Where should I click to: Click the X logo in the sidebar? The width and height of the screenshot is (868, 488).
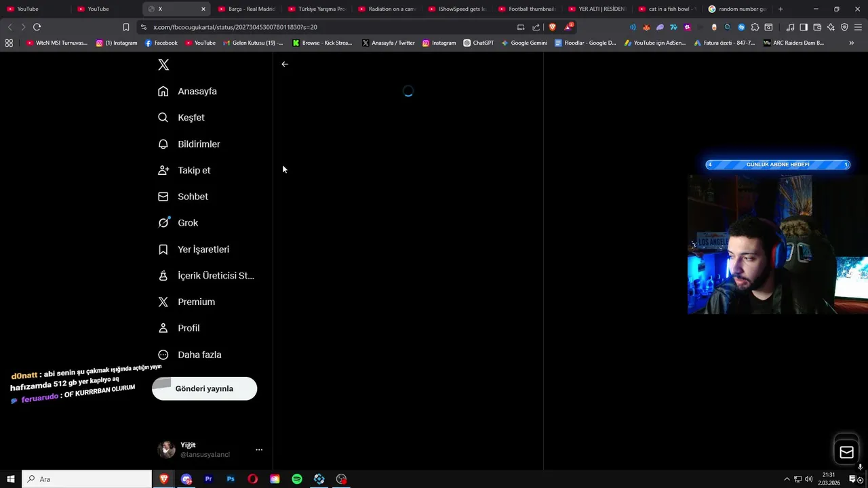click(163, 65)
